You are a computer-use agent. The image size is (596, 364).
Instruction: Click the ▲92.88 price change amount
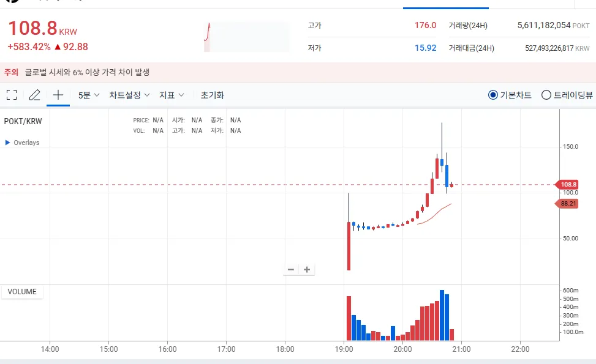(x=72, y=46)
